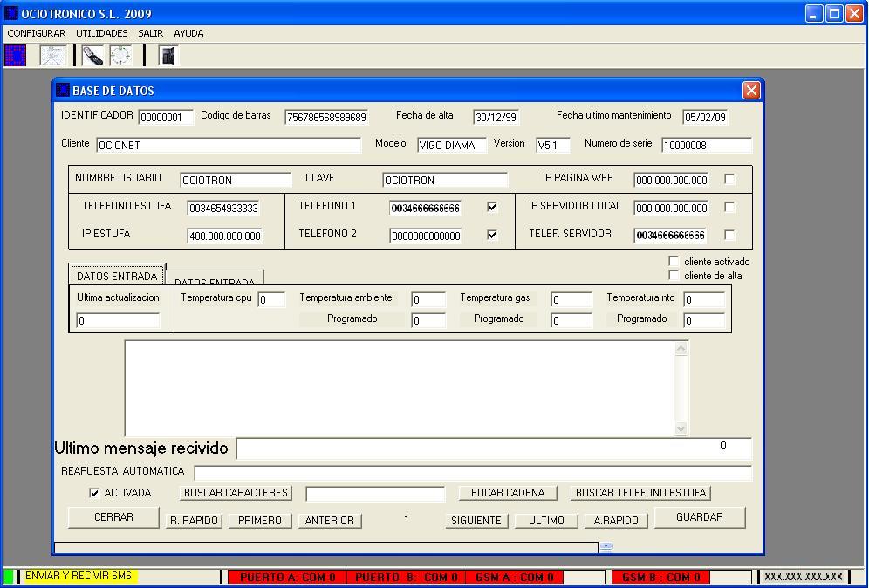The width and height of the screenshot is (869, 588).
Task: Tick the cliente activado checkbox
Action: 674,261
